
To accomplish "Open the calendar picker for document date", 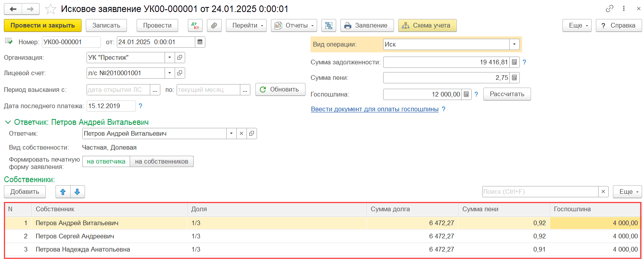I will click(x=200, y=42).
